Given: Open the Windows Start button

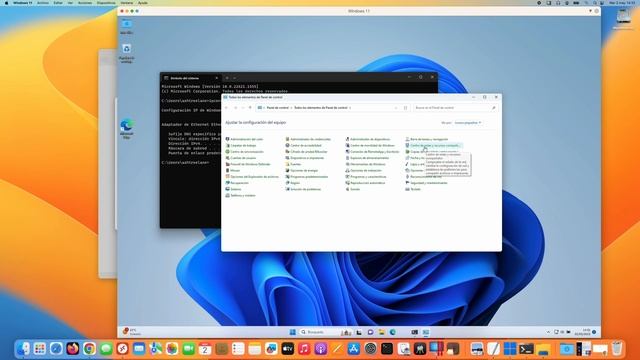Looking at the screenshot, I should click(x=293, y=332).
